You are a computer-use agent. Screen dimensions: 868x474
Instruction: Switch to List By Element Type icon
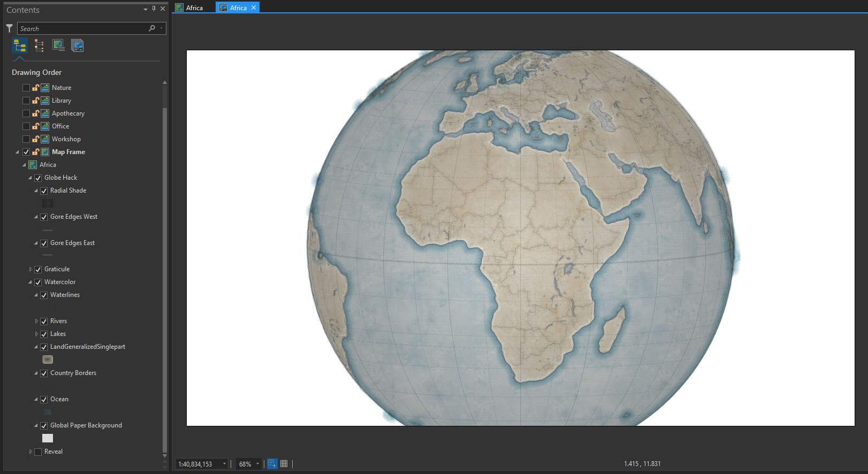[x=39, y=46]
